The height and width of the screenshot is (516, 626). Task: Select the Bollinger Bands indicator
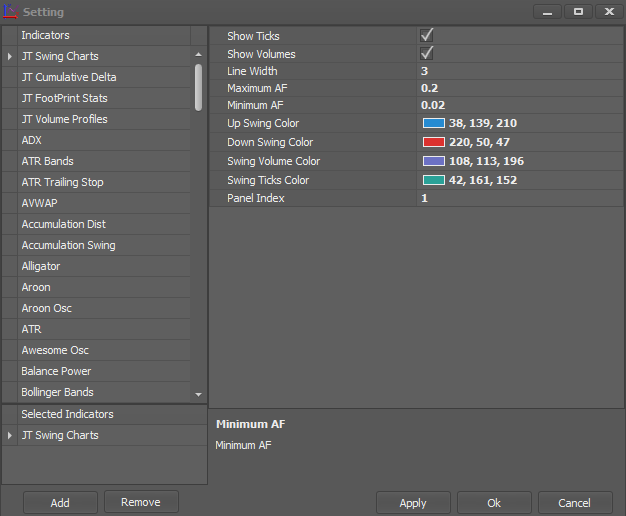click(x=104, y=392)
